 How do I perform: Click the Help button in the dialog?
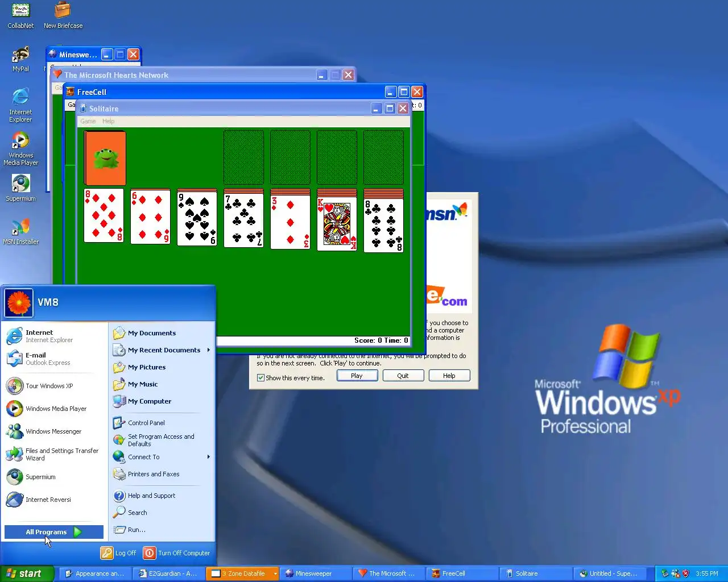point(449,376)
